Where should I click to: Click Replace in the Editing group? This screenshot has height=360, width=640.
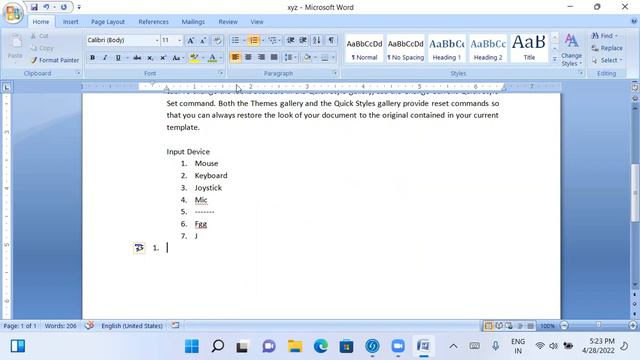coord(607,48)
